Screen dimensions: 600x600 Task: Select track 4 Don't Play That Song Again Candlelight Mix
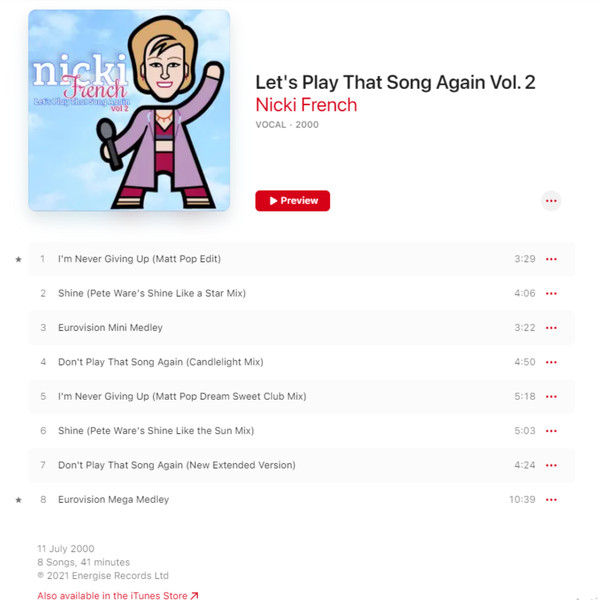[x=301, y=362]
